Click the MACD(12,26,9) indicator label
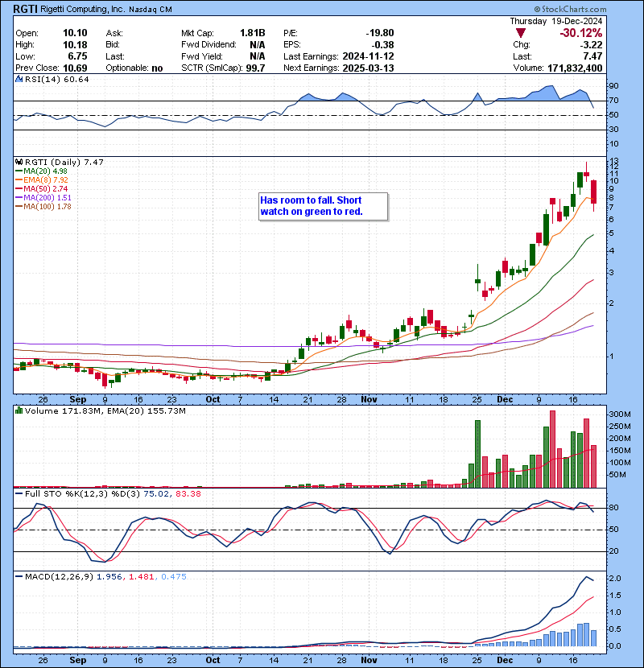 click(x=59, y=577)
